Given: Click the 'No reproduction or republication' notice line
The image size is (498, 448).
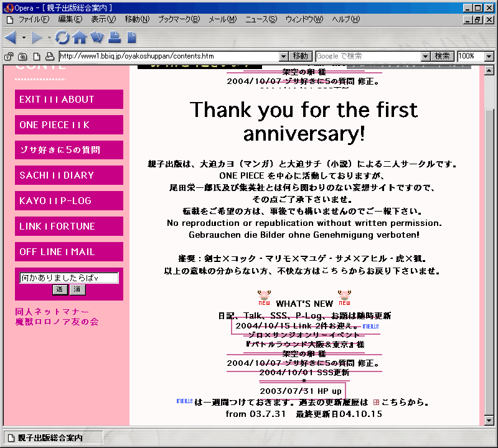Looking at the screenshot, I should (x=304, y=223).
